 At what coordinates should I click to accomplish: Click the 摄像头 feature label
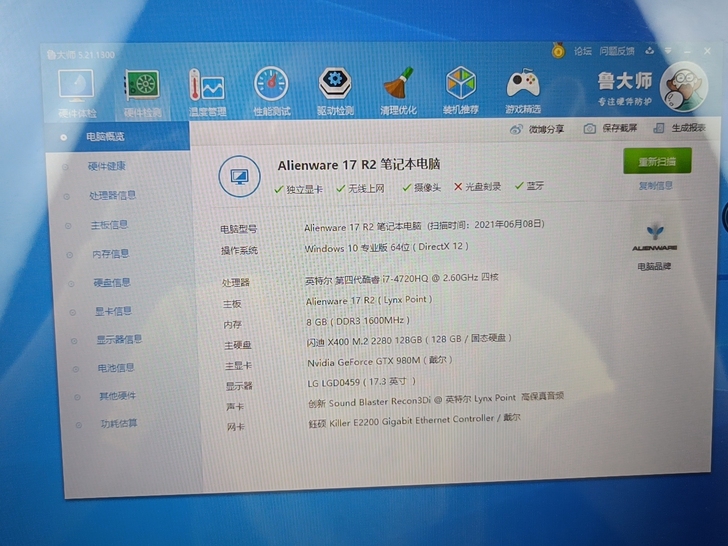427,187
